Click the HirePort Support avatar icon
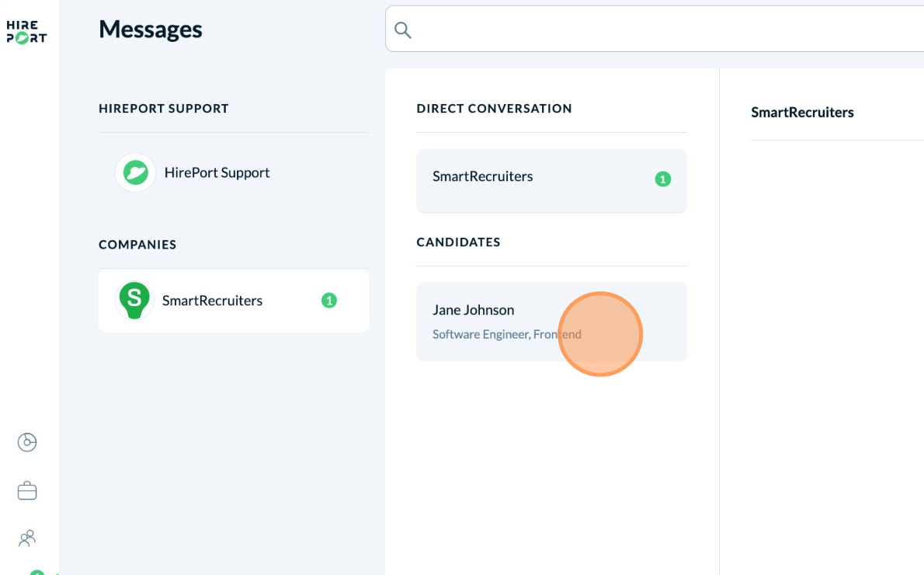Image resolution: width=924 pixels, height=575 pixels. [x=136, y=172]
